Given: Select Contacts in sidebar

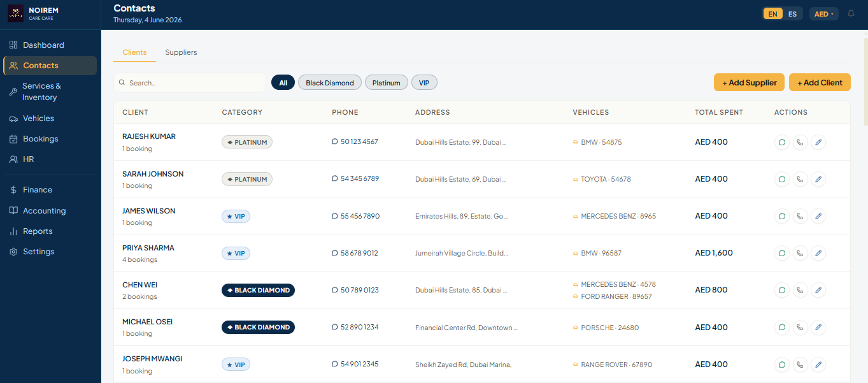Looking at the screenshot, I should [50, 66].
